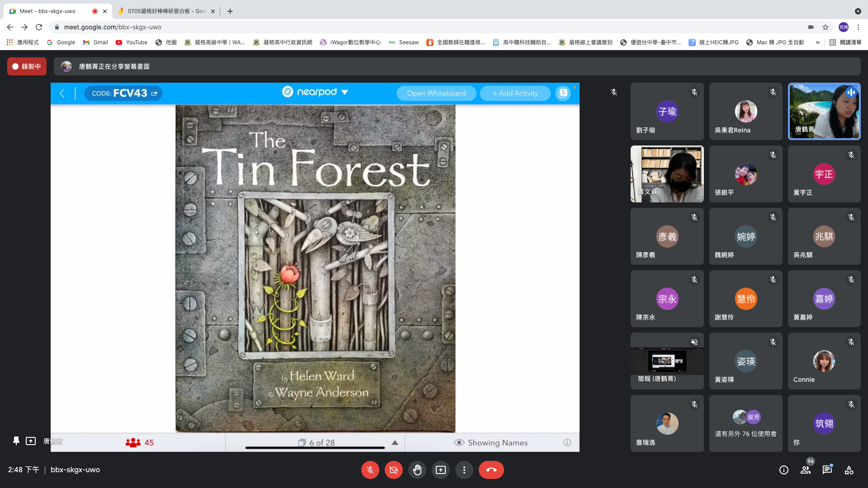Expand the nearpod logo dropdown arrow

[x=344, y=92]
